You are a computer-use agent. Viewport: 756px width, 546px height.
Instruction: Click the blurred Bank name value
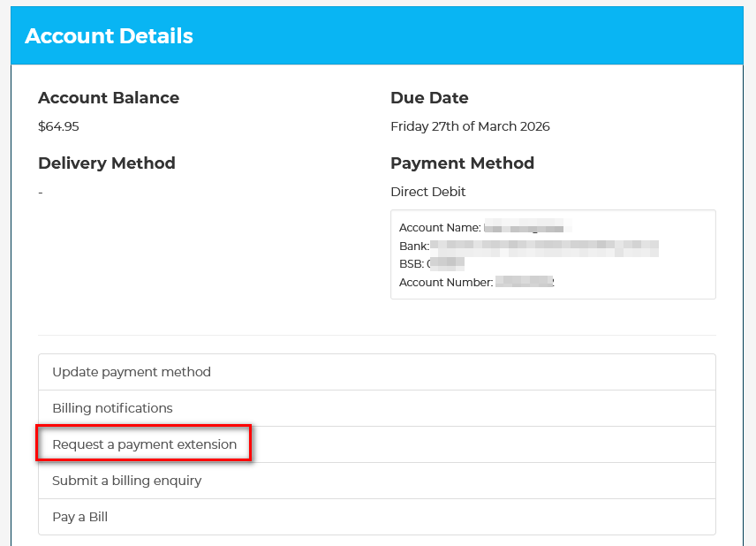pos(543,246)
